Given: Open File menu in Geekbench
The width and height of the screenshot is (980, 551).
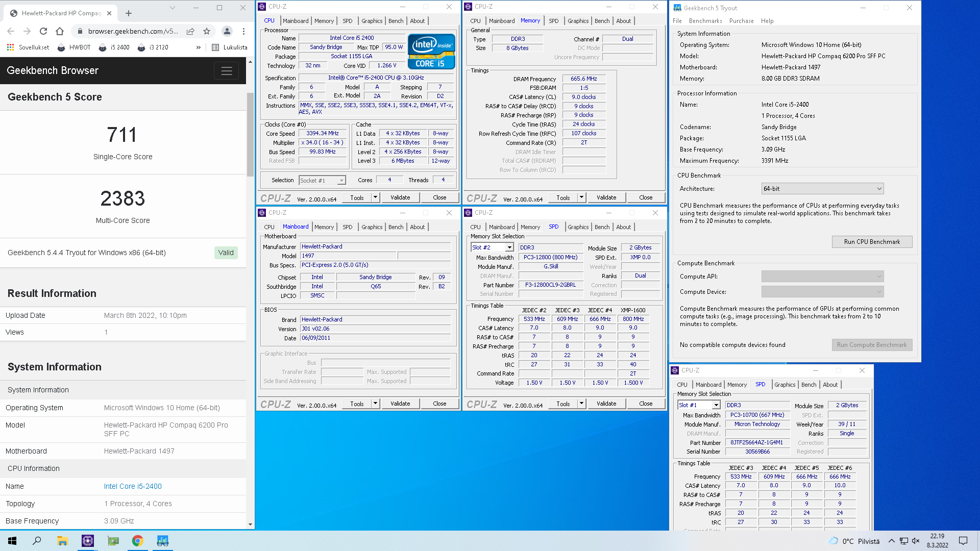Looking at the screenshot, I should click(x=677, y=21).
